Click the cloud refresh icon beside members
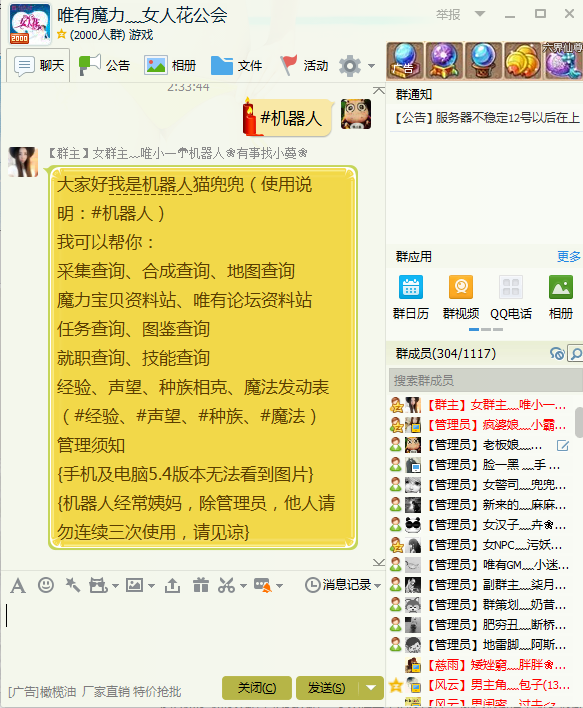The image size is (583, 708). point(557,353)
